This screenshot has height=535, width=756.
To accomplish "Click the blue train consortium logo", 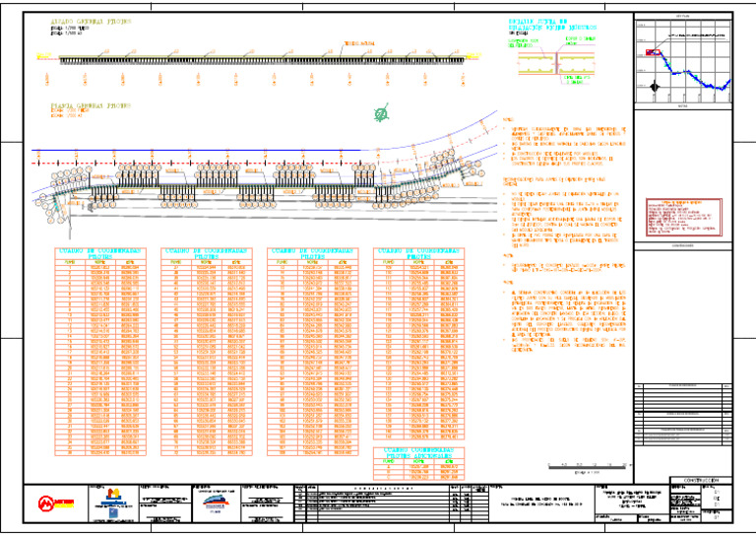I will click(216, 502).
